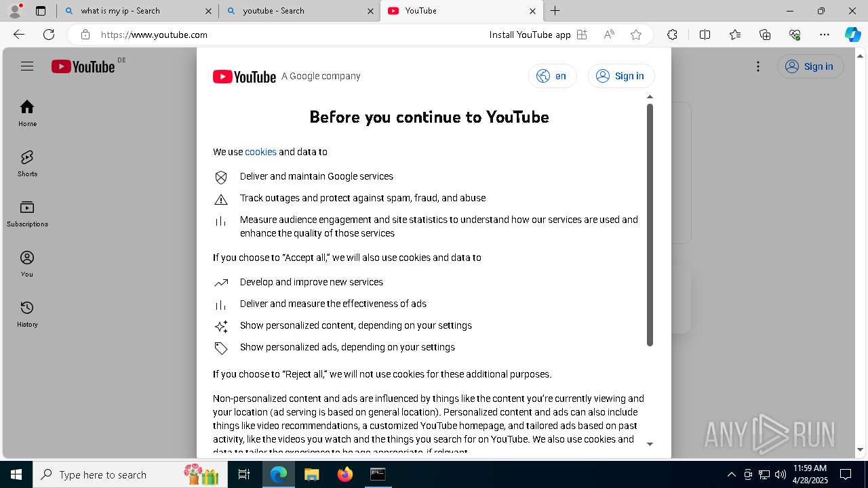Close the 'what is my ip - Search' tab

coord(208,11)
